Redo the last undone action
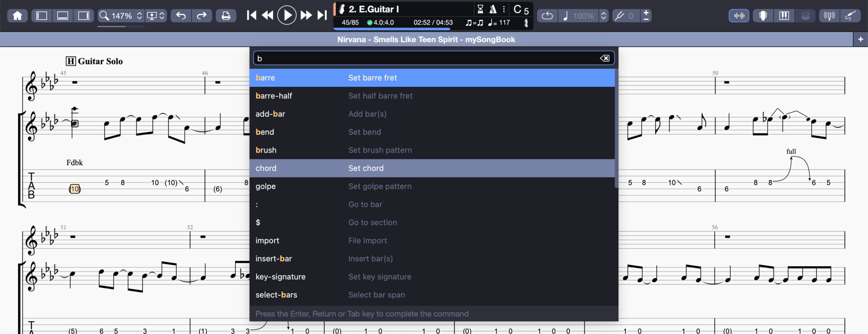The width and height of the screenshot is (868, 334). (x=202, y=16)
